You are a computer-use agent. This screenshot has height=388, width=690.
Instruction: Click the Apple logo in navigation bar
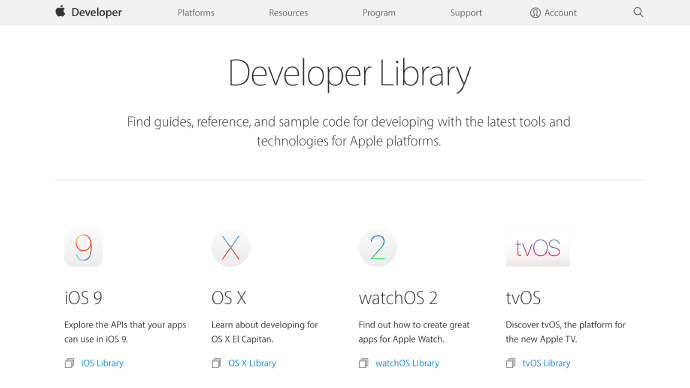pos(60,11)
